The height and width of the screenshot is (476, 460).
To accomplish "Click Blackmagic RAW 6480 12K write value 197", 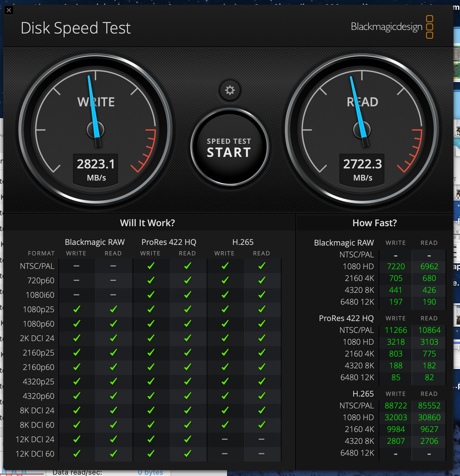I will click(396, 302).
